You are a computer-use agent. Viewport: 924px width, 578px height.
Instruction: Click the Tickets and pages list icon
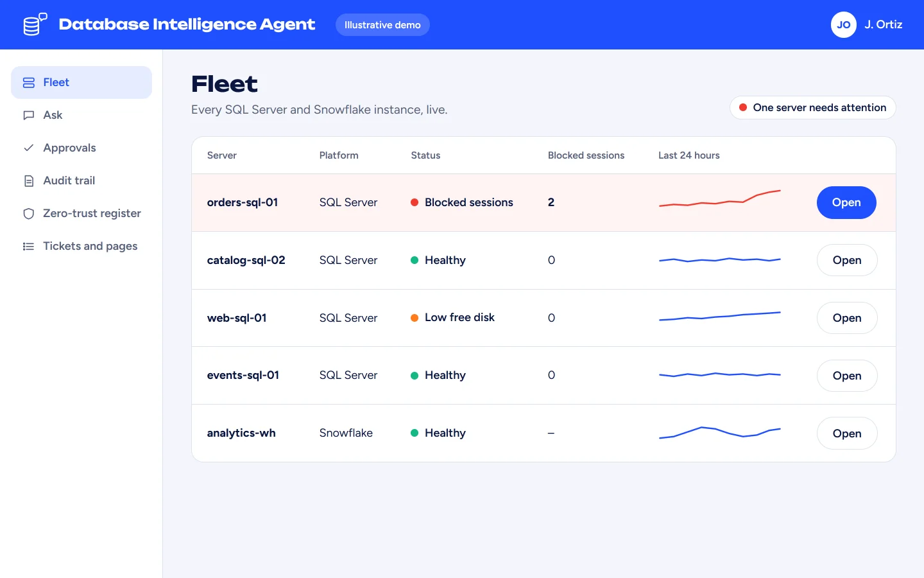29,247
